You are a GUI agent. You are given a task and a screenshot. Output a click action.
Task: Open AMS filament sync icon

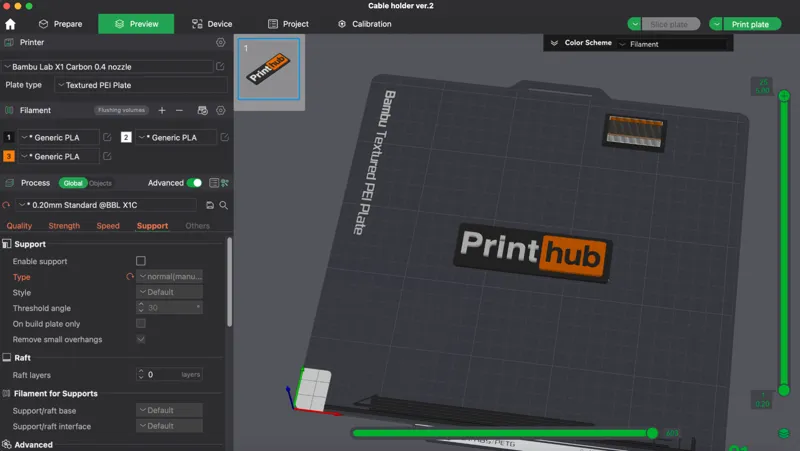203,110
